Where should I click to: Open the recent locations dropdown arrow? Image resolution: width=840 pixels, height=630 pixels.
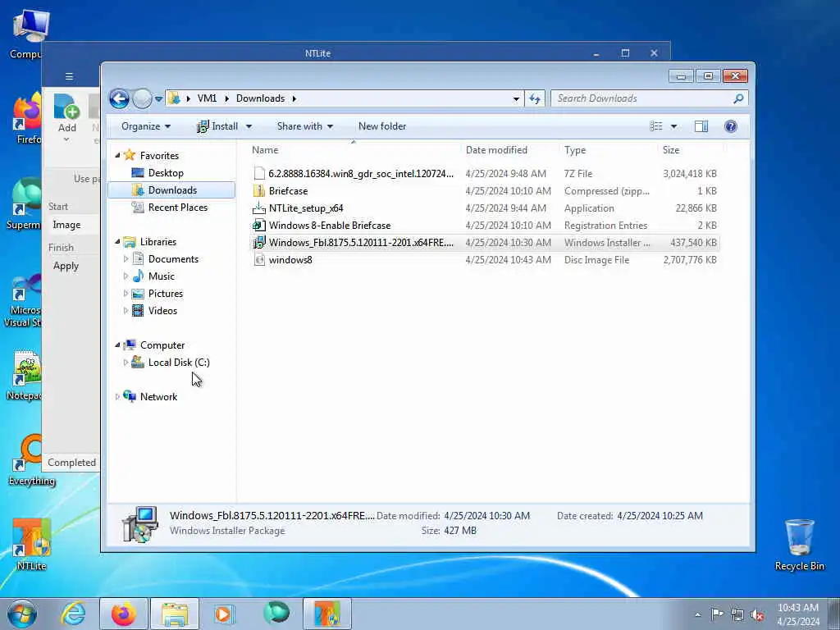[158, 99]
